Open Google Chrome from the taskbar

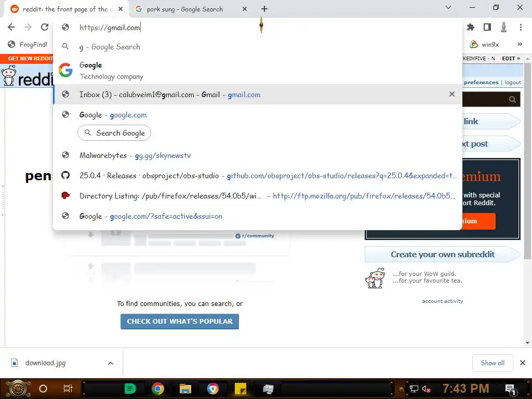pos(158,389)
